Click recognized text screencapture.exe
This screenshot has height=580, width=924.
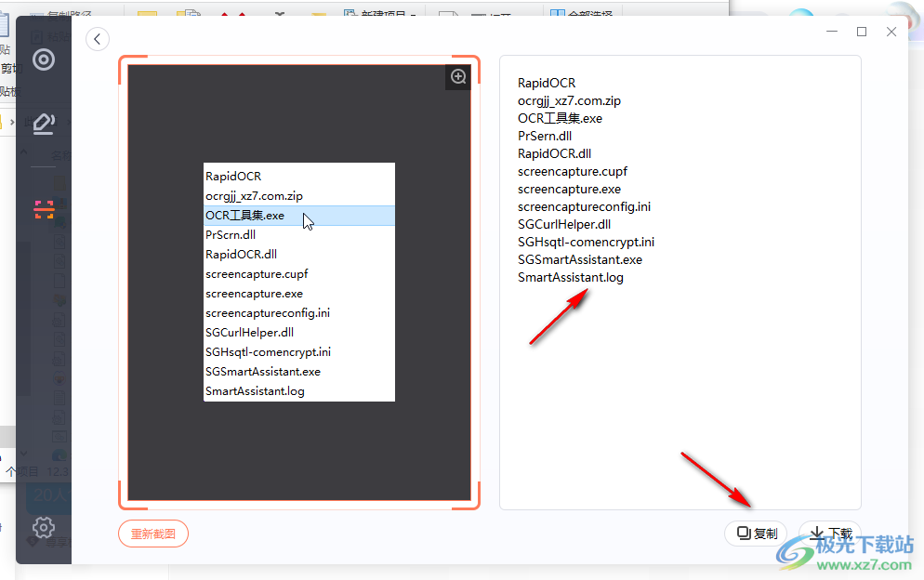(569, 190)
